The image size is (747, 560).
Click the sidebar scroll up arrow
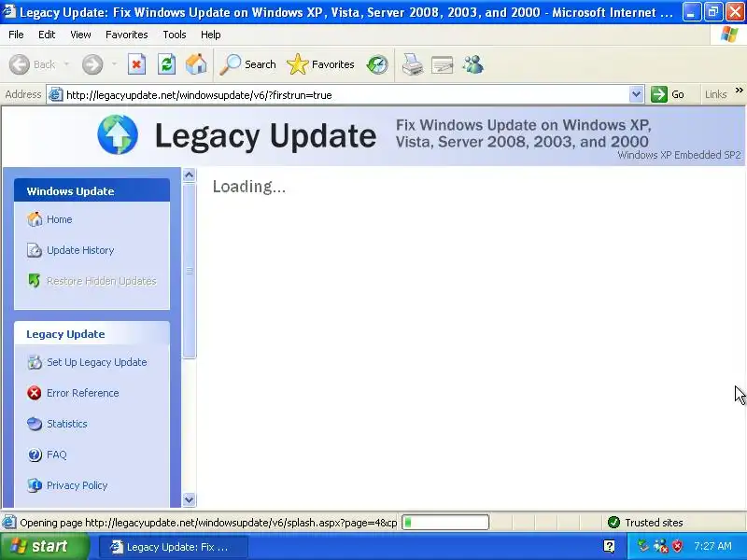coord(190,175)
